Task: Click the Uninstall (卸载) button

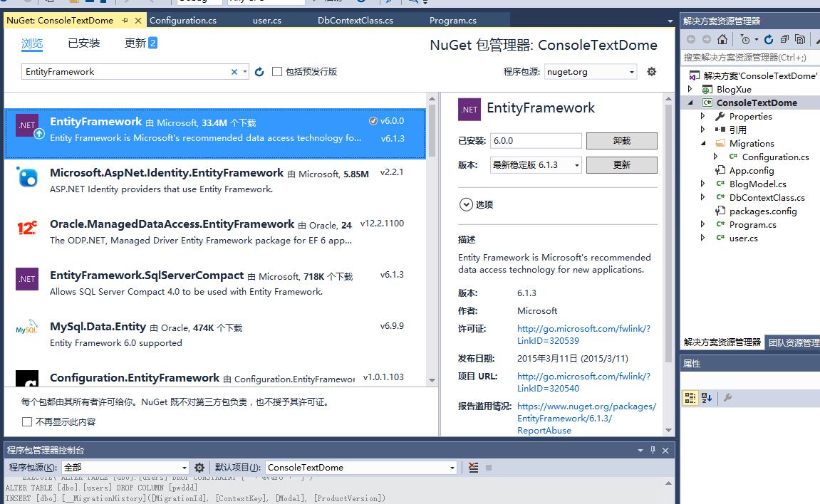Action: coord(622,141)
